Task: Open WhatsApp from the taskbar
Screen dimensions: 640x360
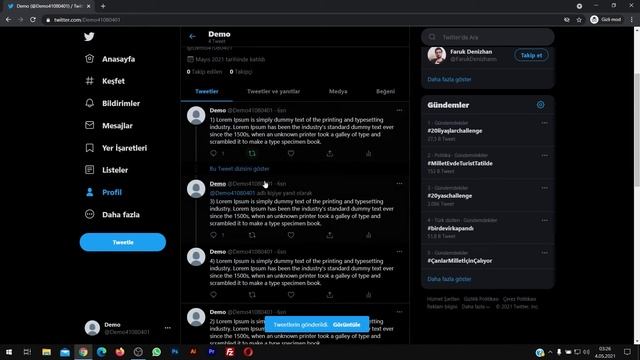Action: click(x=156, y=352)
